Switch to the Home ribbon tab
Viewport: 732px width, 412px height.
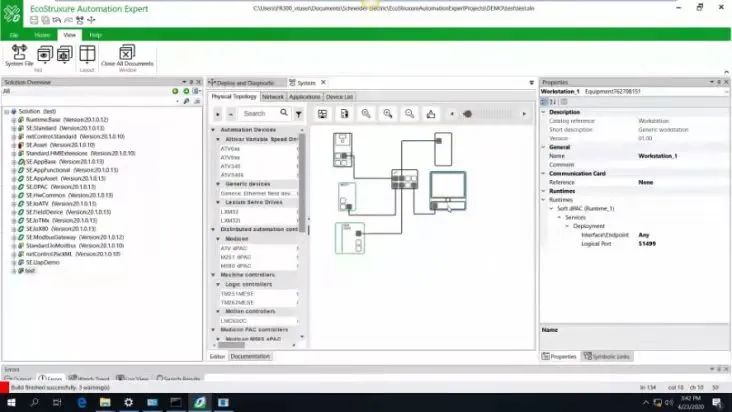(42, 35)
